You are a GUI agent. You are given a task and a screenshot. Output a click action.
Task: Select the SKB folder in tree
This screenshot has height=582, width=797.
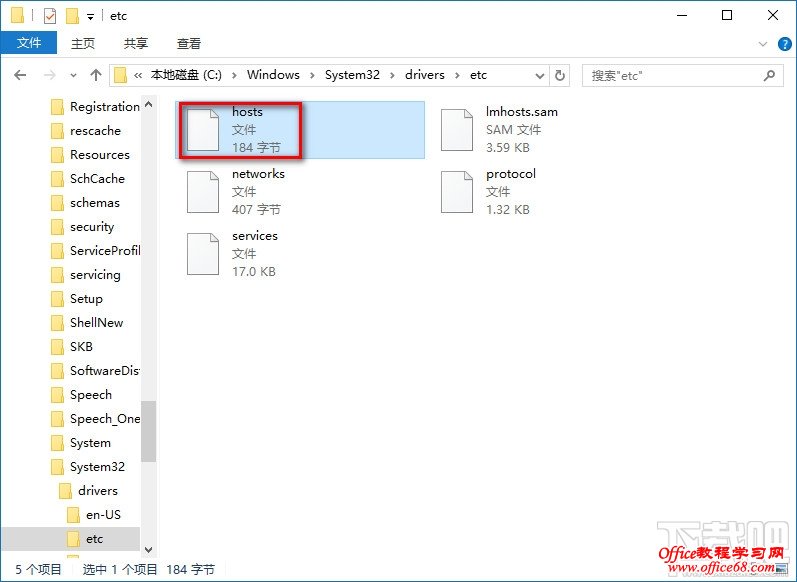72,347
